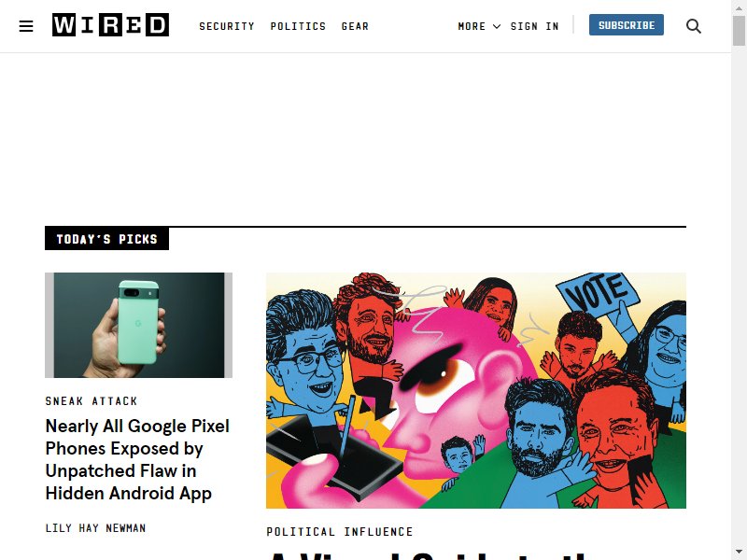Click the Today's Picks section header
747x560 pixels.
pos(106,239)
